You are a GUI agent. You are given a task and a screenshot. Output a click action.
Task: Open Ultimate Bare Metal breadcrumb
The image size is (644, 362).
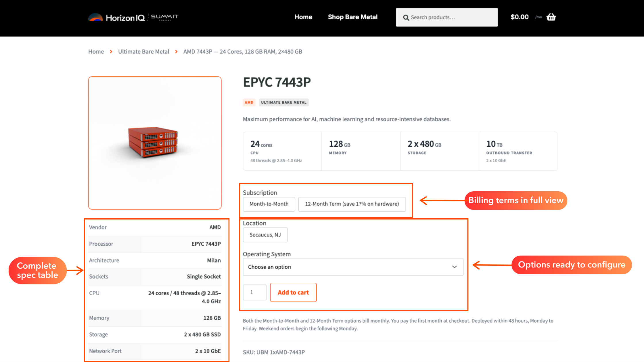tap(143, 51)
